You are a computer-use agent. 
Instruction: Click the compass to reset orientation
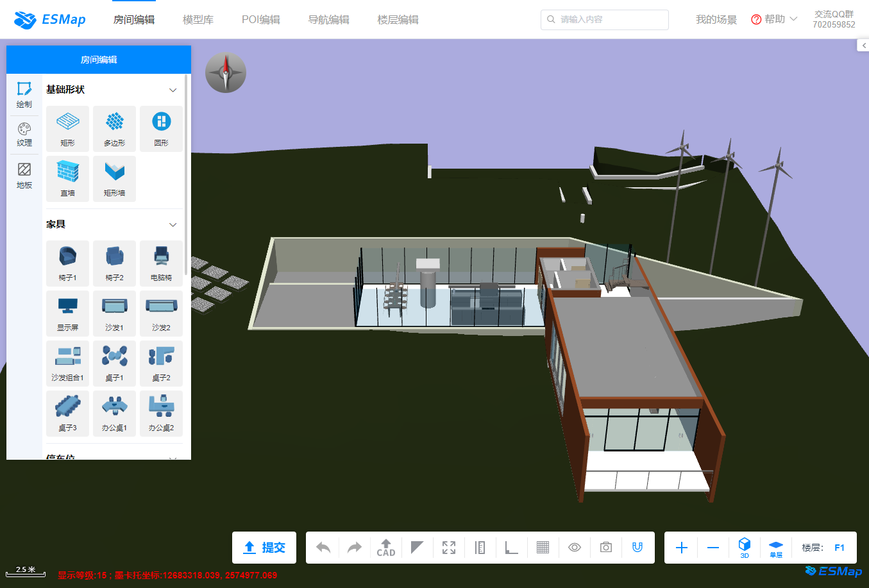226,72
